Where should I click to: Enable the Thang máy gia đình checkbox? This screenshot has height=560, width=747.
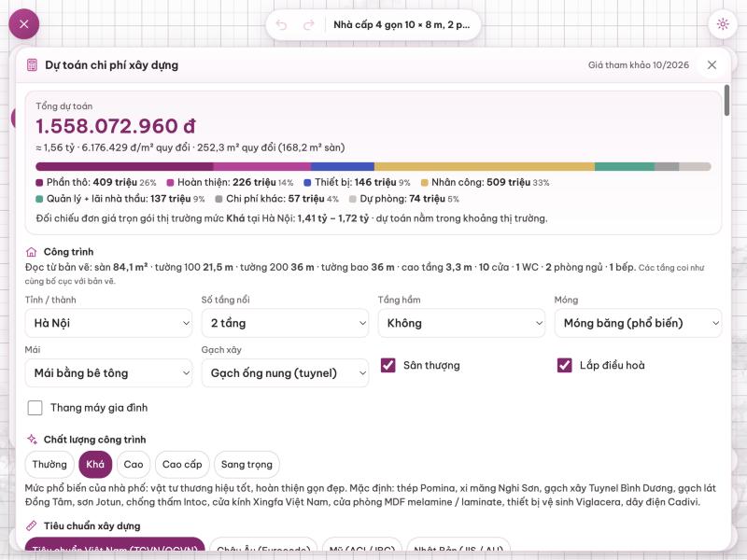[35, 408]
